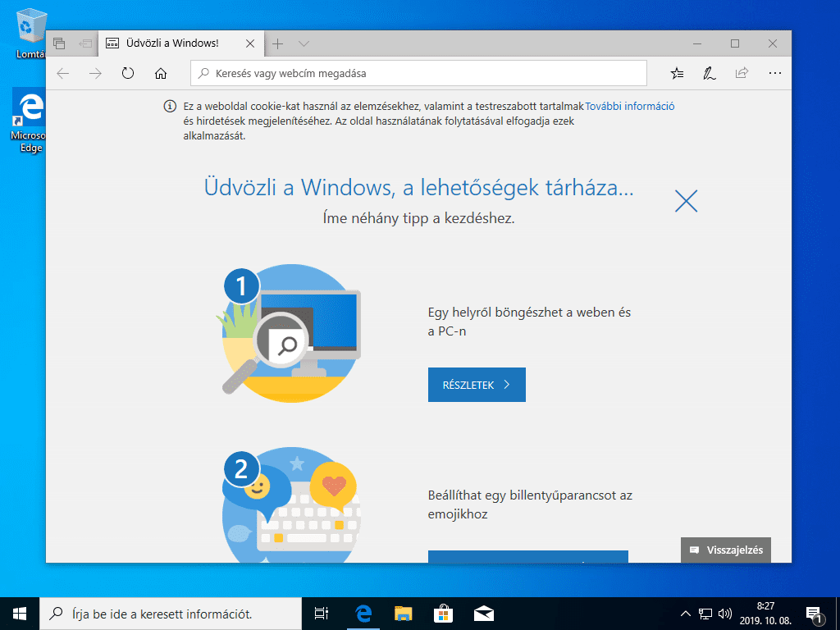Viewport: 840px width, 630px height.
Task: Open the Favorites star list icon
Action: [677, 73]
